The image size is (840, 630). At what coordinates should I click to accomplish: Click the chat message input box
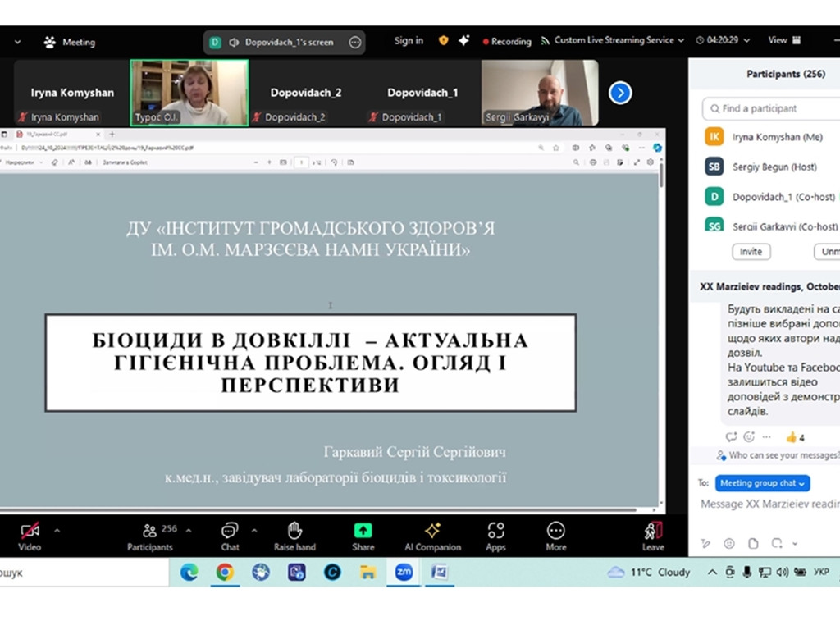pyautogui.click(x=769, y=504)
